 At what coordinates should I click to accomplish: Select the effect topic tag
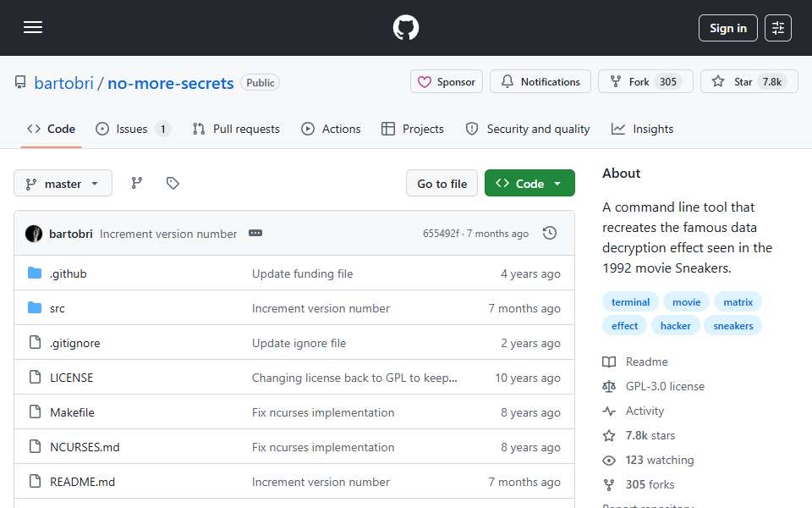click(x=624, y=326)
